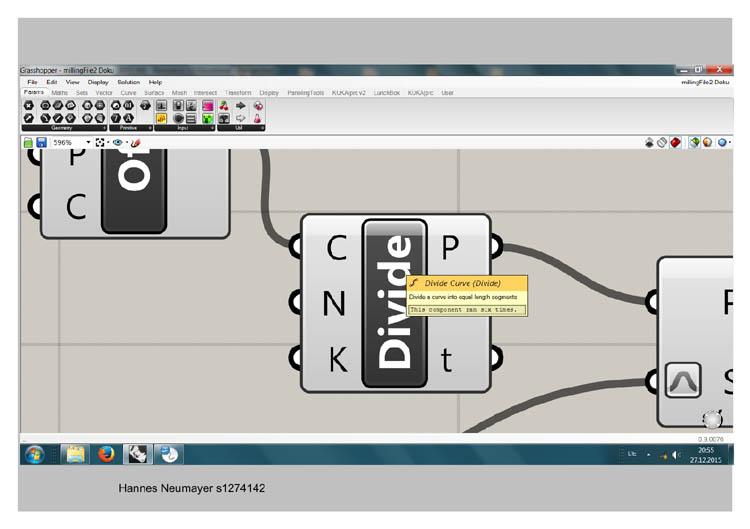Open document preview settings sphere icon
This screenshot has height=529, width=750.
tap(707, 143)
